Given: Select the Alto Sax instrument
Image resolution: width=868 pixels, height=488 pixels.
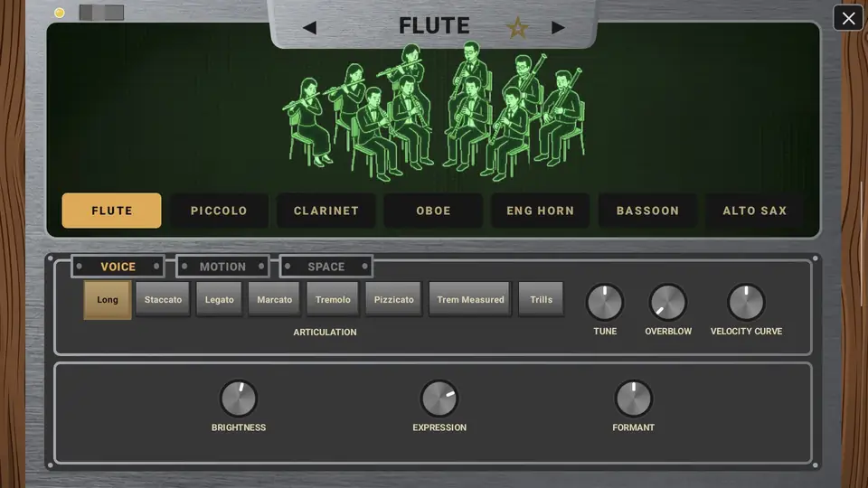Looking at the screenshot, I should 754,211.
